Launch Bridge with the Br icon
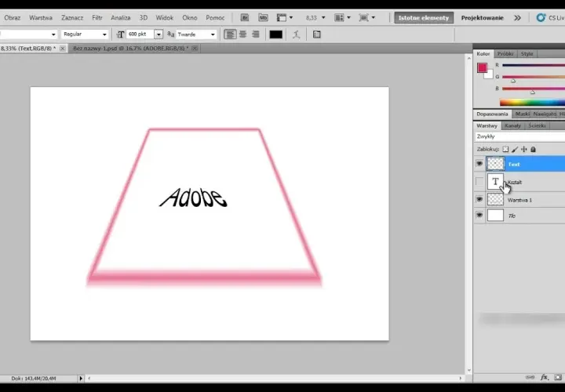Image resolution: width=565 pixels, height=392 pixels. click(245, 17)
